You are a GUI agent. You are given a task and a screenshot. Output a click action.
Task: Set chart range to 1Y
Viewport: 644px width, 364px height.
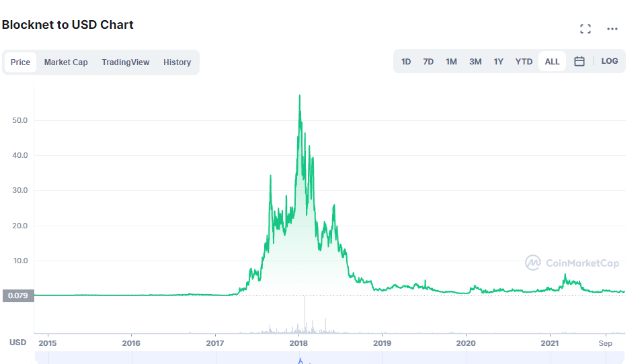tap(498, 62)
